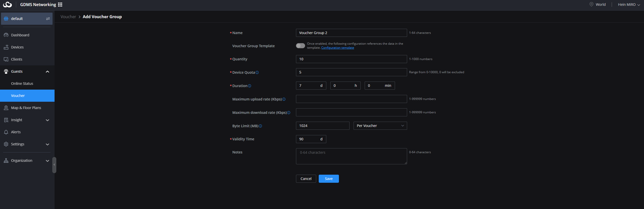Click the Duration info icon
Viewport: 644px width, 209px height.
click(x=250, y=86)
